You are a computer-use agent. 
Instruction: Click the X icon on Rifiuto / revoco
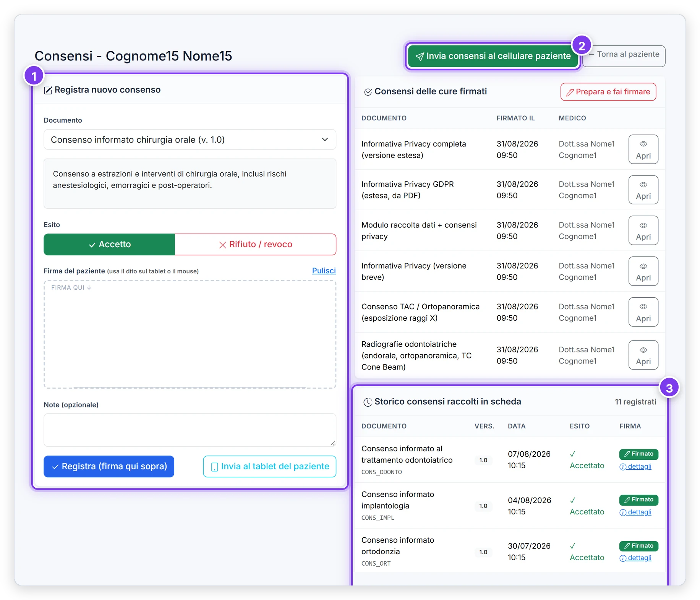(222, 245)
